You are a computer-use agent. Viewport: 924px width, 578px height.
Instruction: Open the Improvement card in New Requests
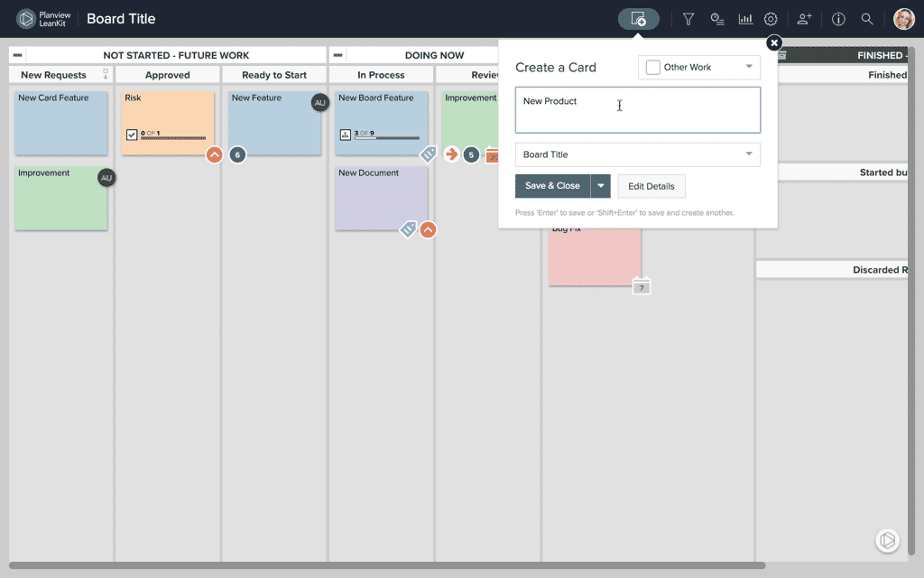[x=61, y=198]
